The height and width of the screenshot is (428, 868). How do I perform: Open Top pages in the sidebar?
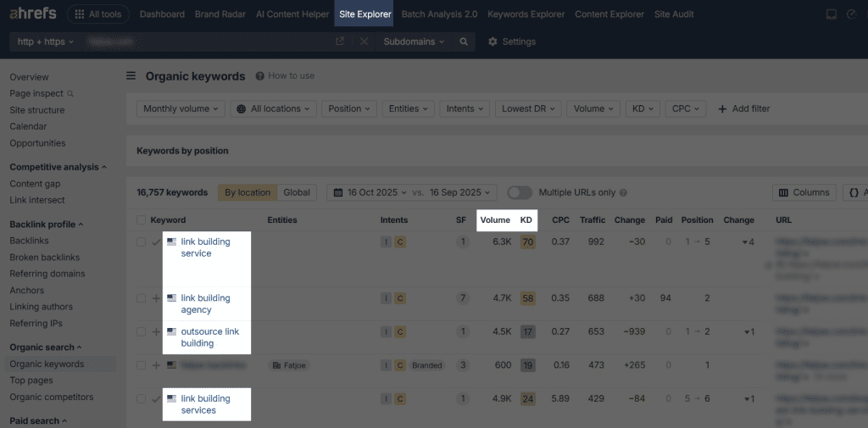pyautogui.click(x=31, y=381)
